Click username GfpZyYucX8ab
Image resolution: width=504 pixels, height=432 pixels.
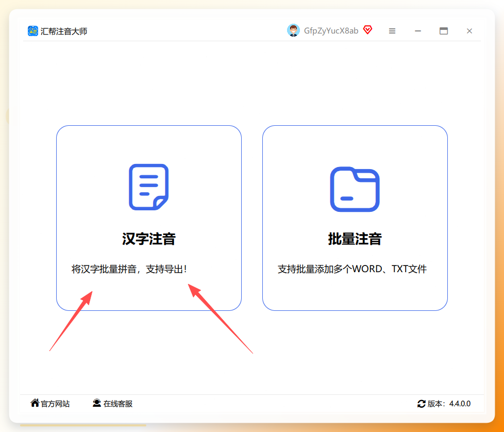coord(331,31)
